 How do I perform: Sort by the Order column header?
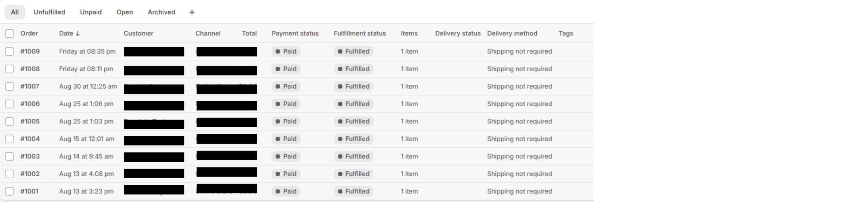tap(29, 33)
